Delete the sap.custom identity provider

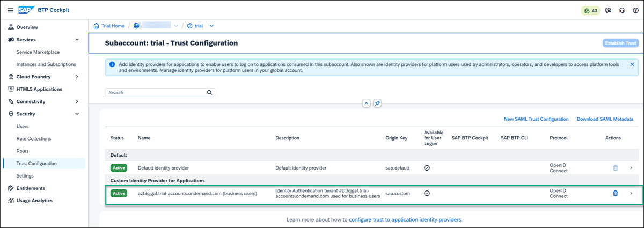[616, 193]
